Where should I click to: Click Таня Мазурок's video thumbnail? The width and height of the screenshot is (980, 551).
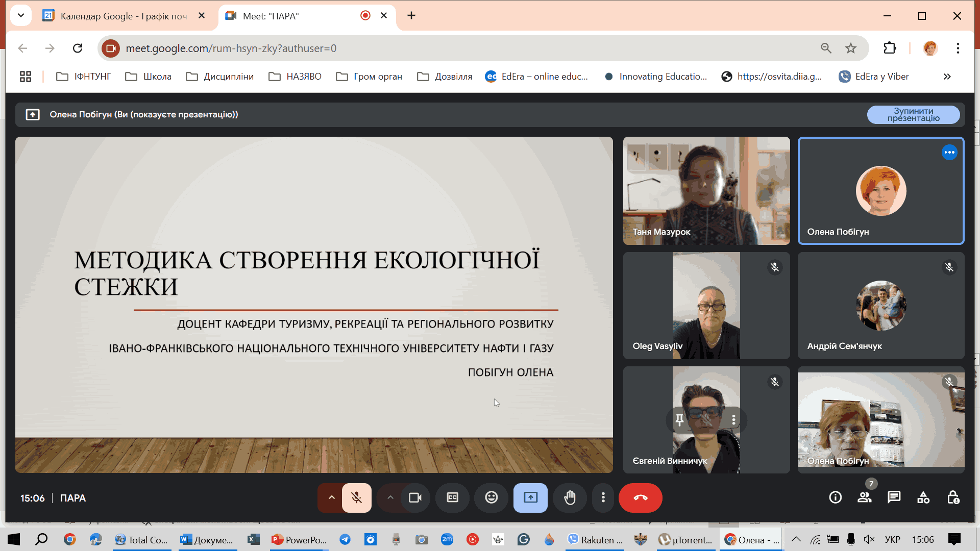706,190
